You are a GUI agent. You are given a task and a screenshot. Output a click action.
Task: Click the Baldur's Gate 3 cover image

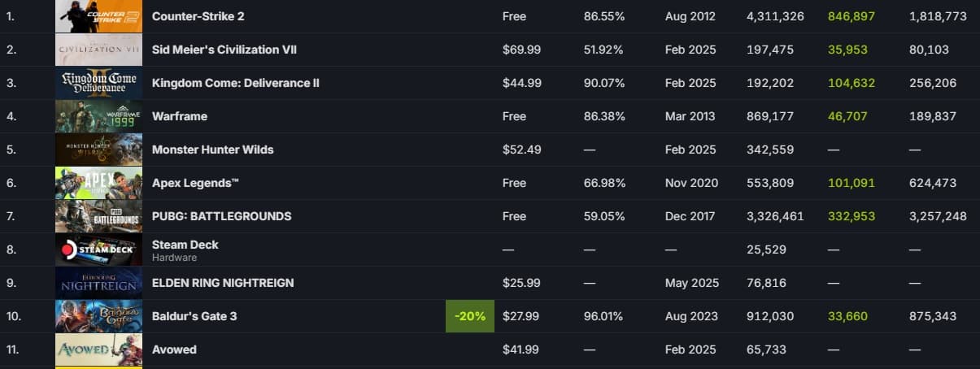click(98, 316)
